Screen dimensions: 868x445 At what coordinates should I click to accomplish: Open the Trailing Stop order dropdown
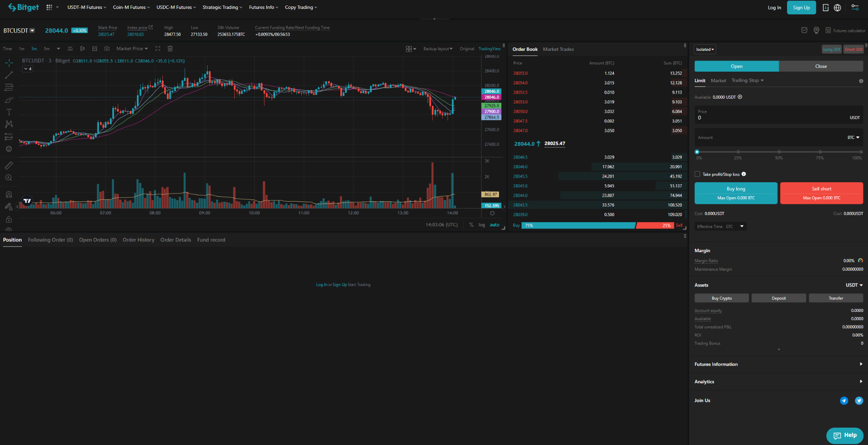pyautogui.click(x=748, y=81)
